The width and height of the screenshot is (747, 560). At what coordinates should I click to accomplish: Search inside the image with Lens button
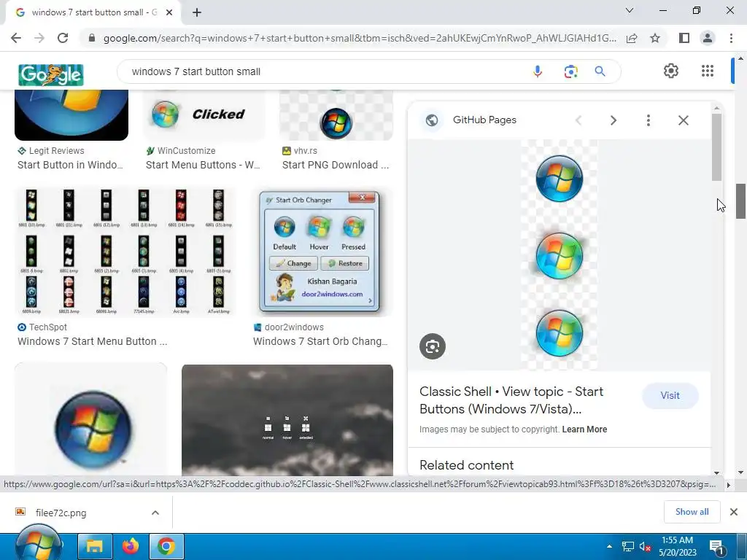click(433, 346)
